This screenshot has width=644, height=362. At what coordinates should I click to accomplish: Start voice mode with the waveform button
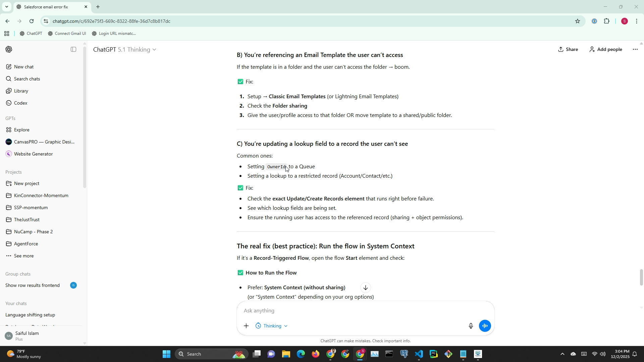point(485,326)
